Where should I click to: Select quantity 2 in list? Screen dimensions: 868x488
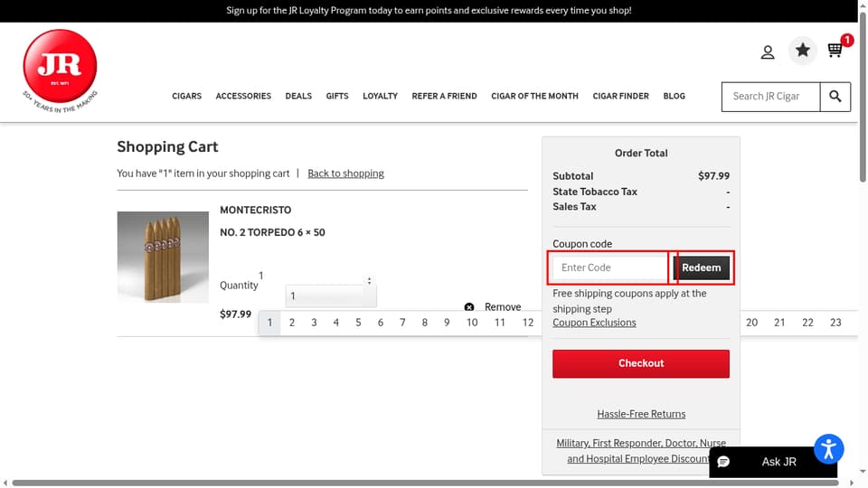click(292, 323)
